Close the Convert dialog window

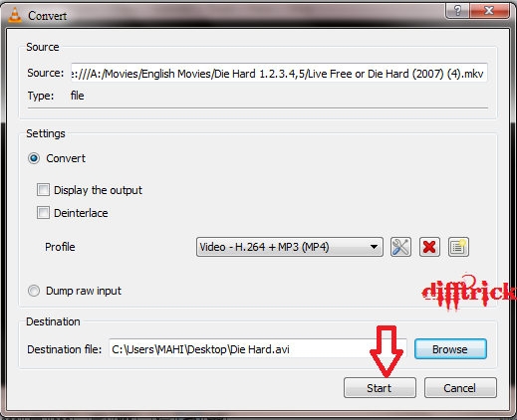point(489,11)
